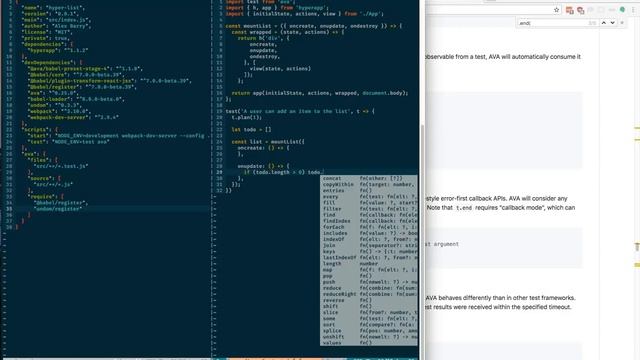Select 'includes' autocomplete entry
This screenshot has height=360, width=640.
point(369,233)
